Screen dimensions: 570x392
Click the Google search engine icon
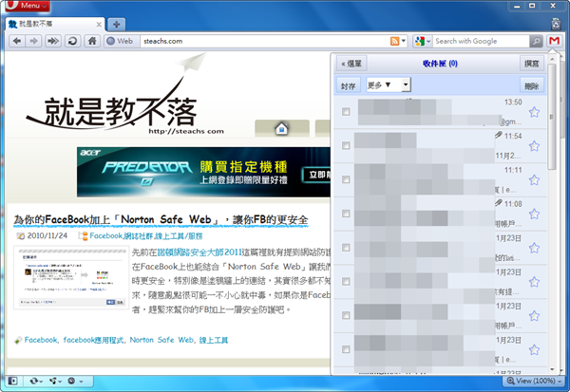420,41
